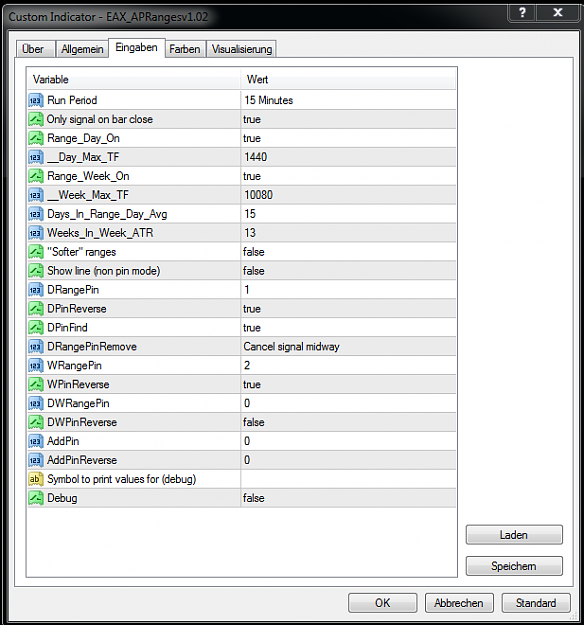The image size is (584, 625).
Task: Click the integer icon beside Days_In_Range_Day_Avg
Action: (35, 214)
